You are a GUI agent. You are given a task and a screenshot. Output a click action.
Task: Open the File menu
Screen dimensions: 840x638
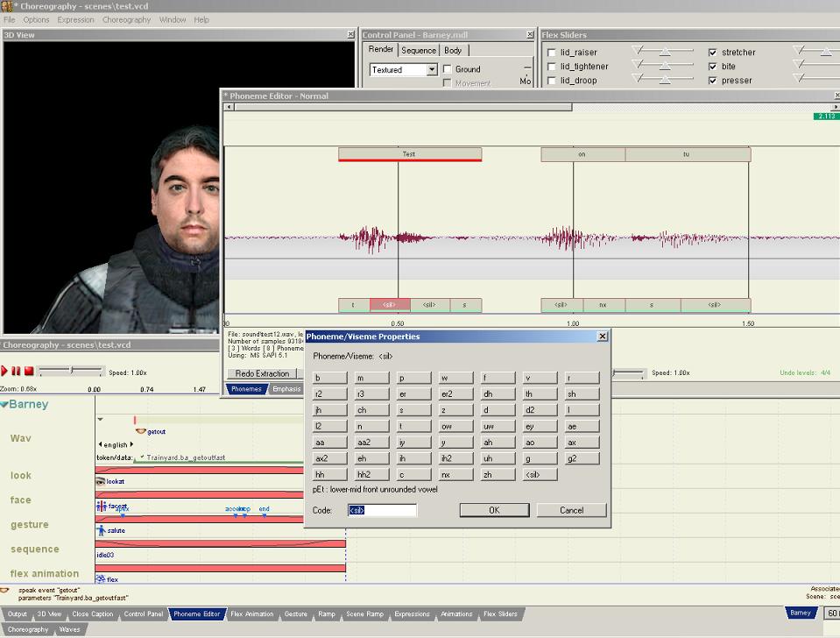click(x=10, y=20)
